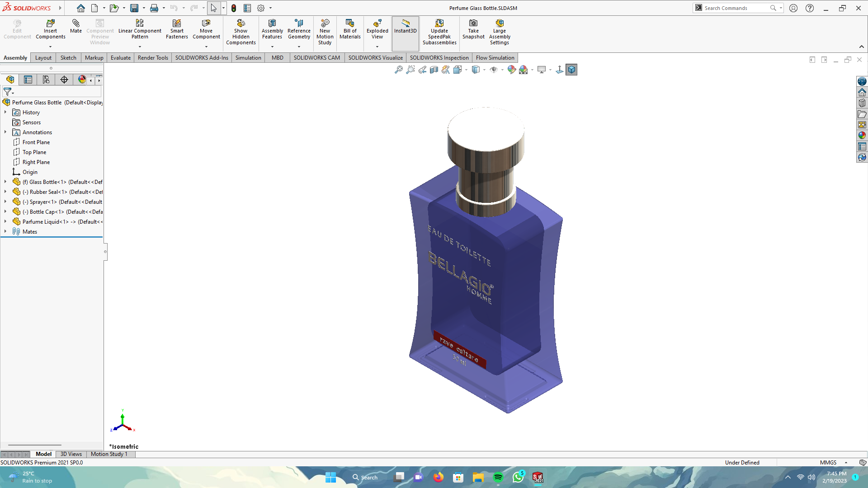Click the feature tree filter field

[52, 92]
